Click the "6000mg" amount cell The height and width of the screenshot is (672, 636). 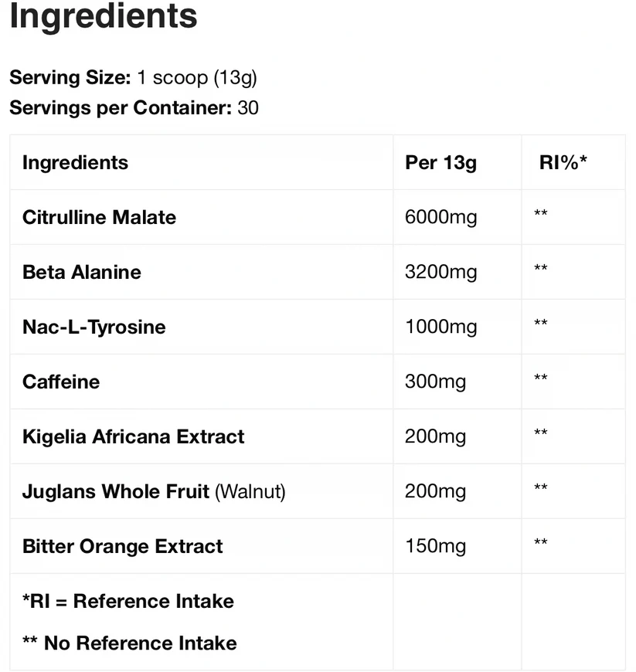(x=440, y=217)
